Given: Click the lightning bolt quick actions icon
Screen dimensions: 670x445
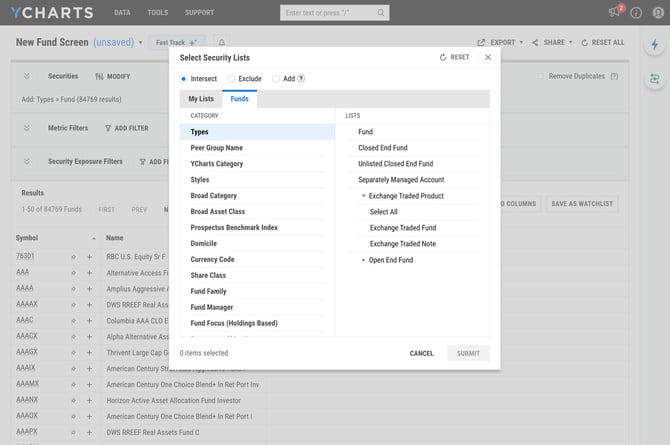Looking at the screenshot, I should [655, 44].
